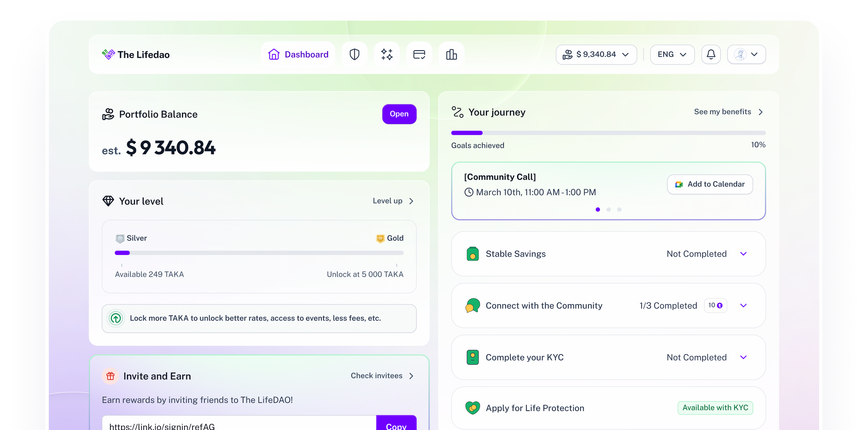Click the Your journey route icon
This screenshot has width=868, height=430.
tap(458, 112)
